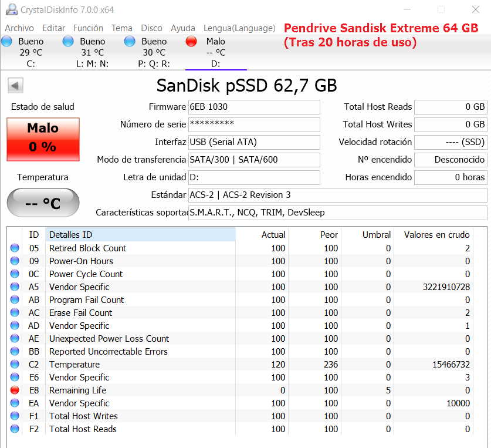Select the L: M: N: drive status icon
The width and height of the screenshot is (491, 448).
pyautogui.click(x=68, y=41)
